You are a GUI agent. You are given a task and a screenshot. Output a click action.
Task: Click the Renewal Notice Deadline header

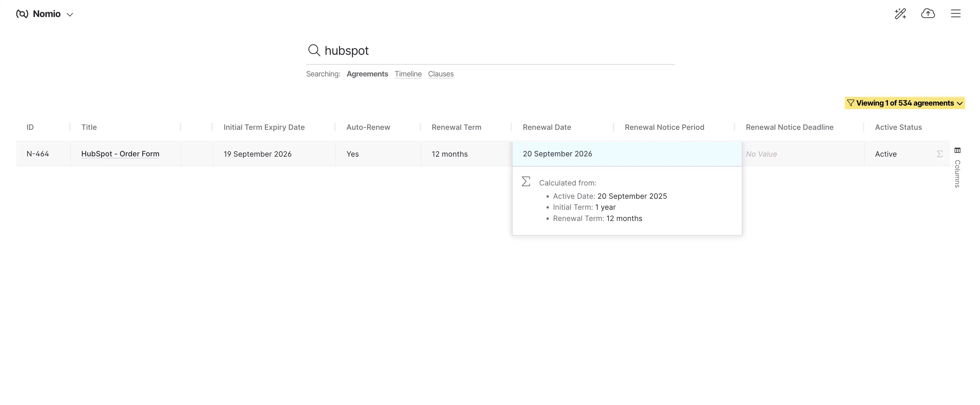tap(789, 127)
